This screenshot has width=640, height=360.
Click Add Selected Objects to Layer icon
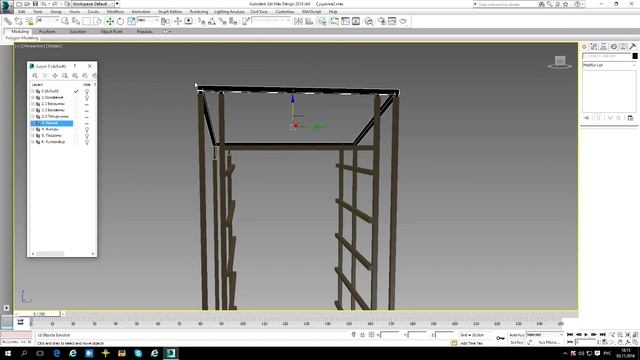point(55,76)
